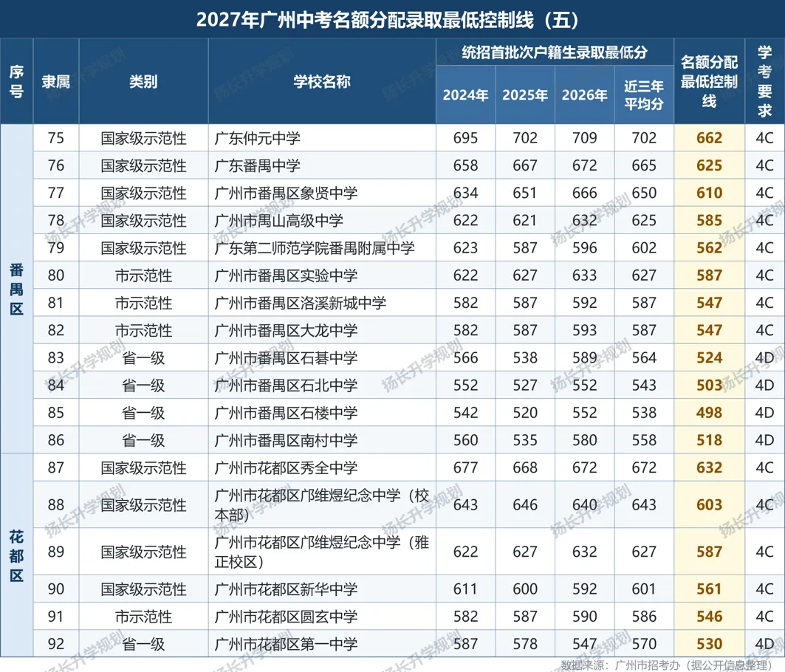The width and height of the screenshot is (785, 672).
Task: Click the title 2027年广州中考名额分配录取最低控制线（五）
Action: tap(388, 19)
